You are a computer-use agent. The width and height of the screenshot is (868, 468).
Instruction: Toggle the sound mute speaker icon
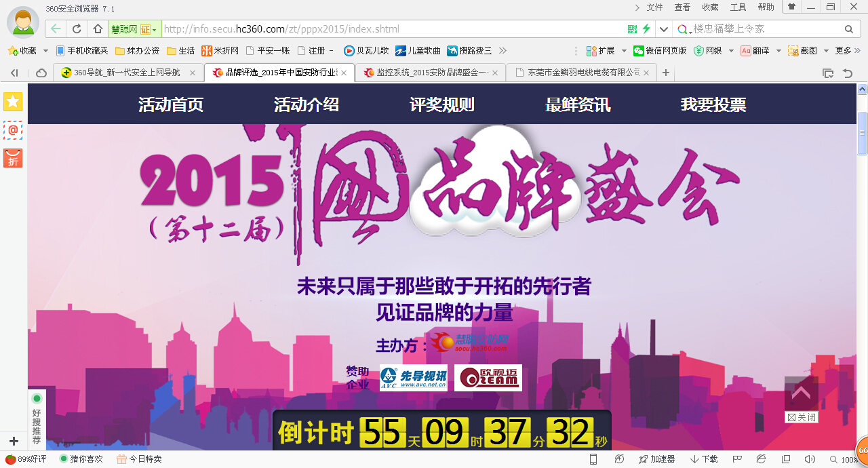(x=809, y=459)
